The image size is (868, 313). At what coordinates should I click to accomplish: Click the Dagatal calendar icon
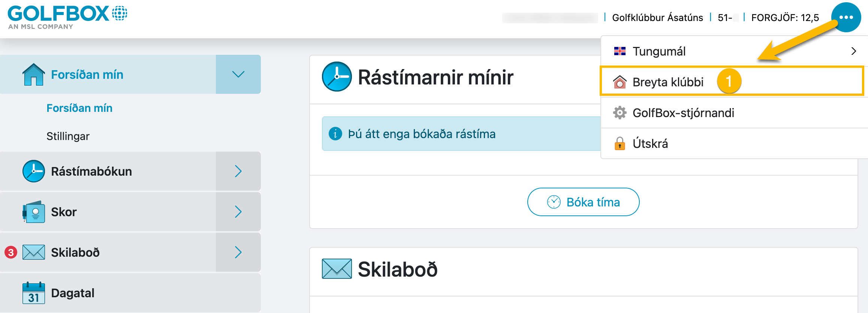tap(34, 293)
